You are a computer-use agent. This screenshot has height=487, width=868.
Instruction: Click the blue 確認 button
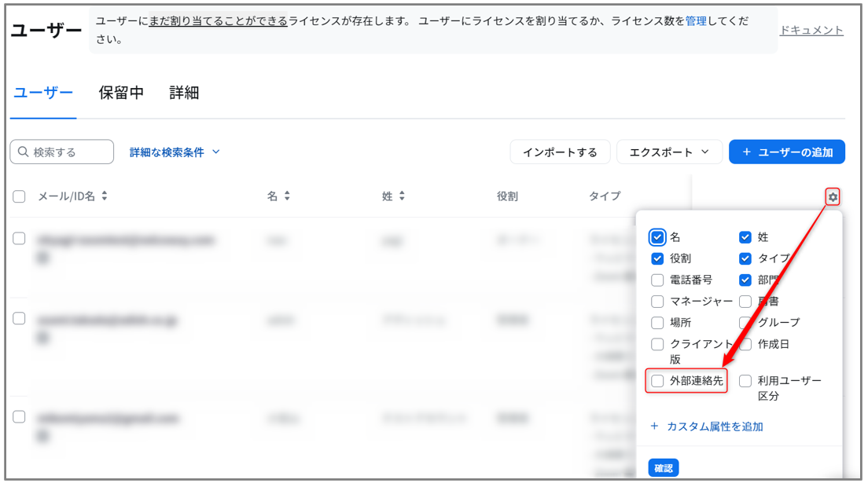point(663,468)
